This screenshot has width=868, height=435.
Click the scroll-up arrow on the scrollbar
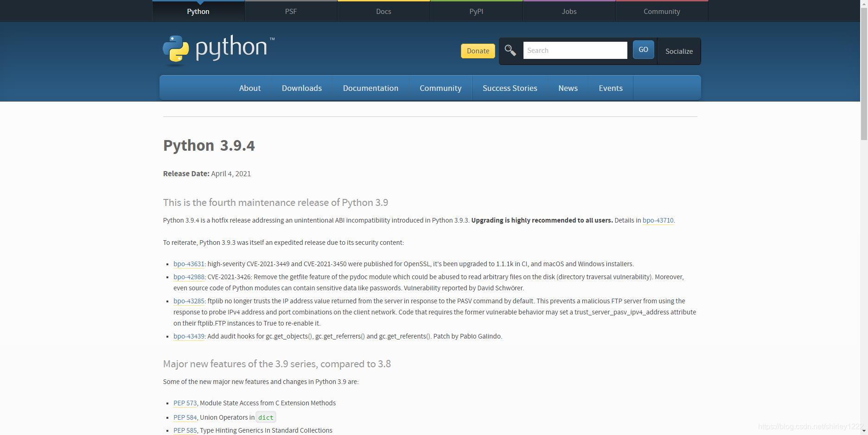pos(863,4)
